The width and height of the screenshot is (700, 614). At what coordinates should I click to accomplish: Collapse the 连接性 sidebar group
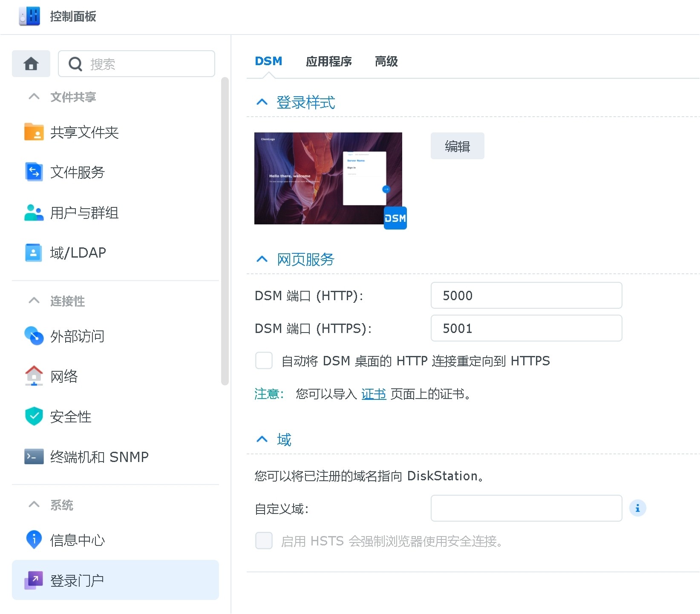(x=34, y=301)
